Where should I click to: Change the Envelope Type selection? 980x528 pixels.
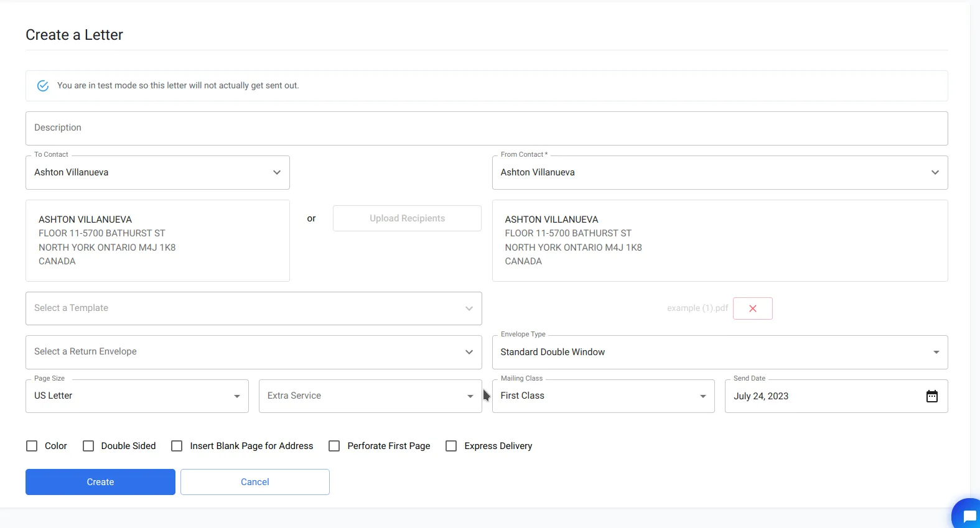[720, 352]
